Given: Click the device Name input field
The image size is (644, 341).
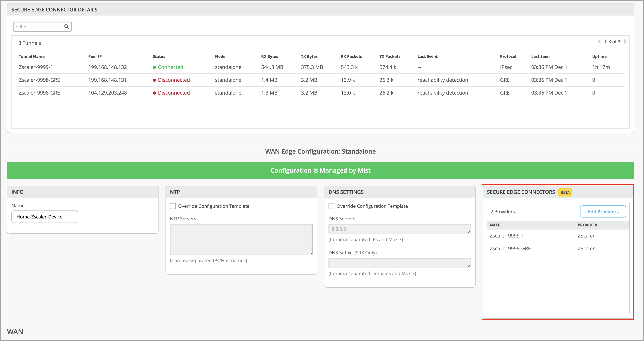Looking at the screenshot, I should pyautogui.click(x=45, y=217).
